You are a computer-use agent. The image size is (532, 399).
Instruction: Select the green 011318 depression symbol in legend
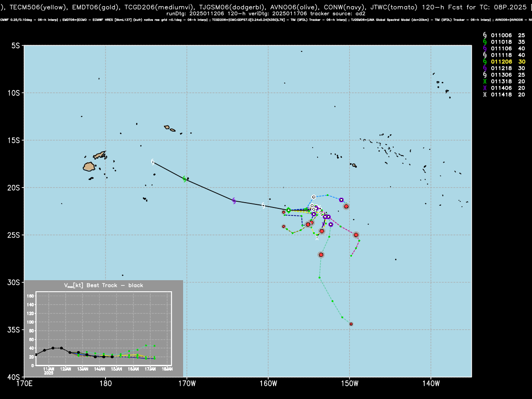point(485,82)
